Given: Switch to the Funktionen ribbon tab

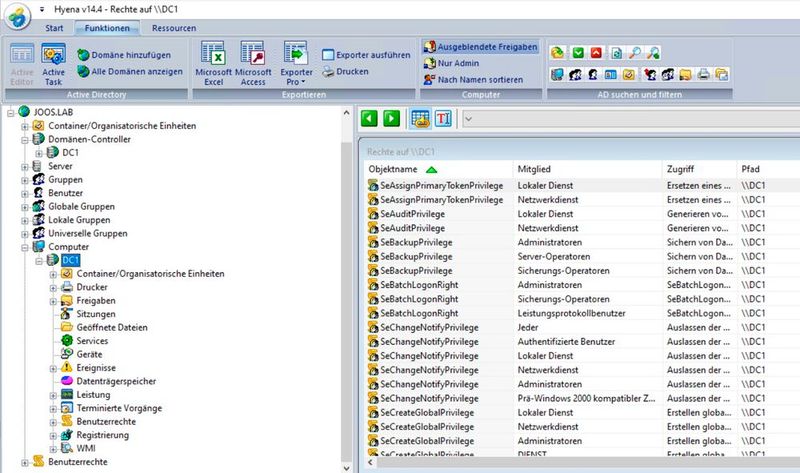Looking at the screenshot, I should 107,28.
